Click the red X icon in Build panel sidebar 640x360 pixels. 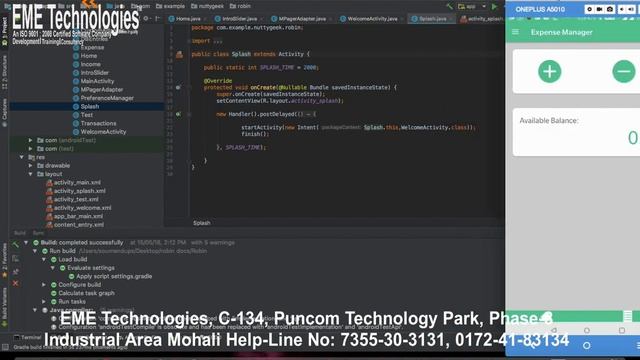[x=16, y=283]
